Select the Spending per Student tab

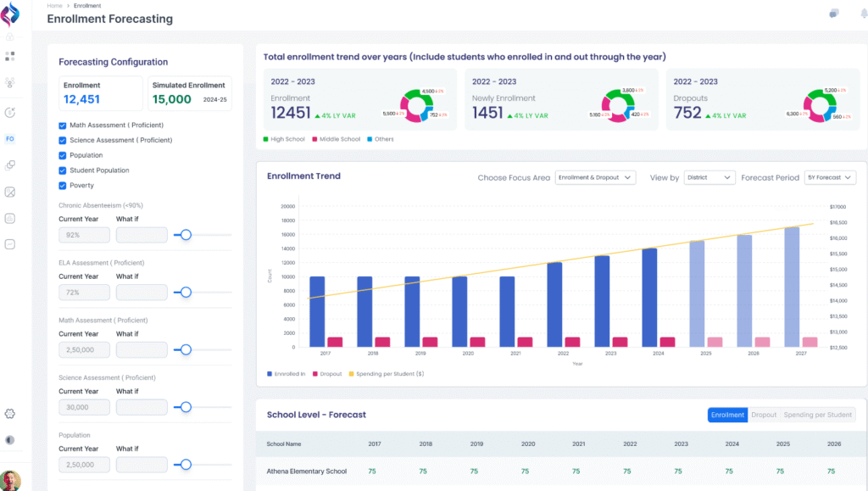(817, 415)
